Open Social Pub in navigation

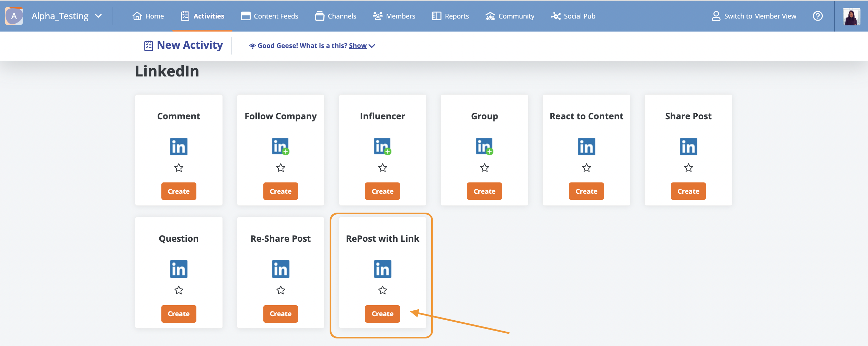click(x=573, y=16)
